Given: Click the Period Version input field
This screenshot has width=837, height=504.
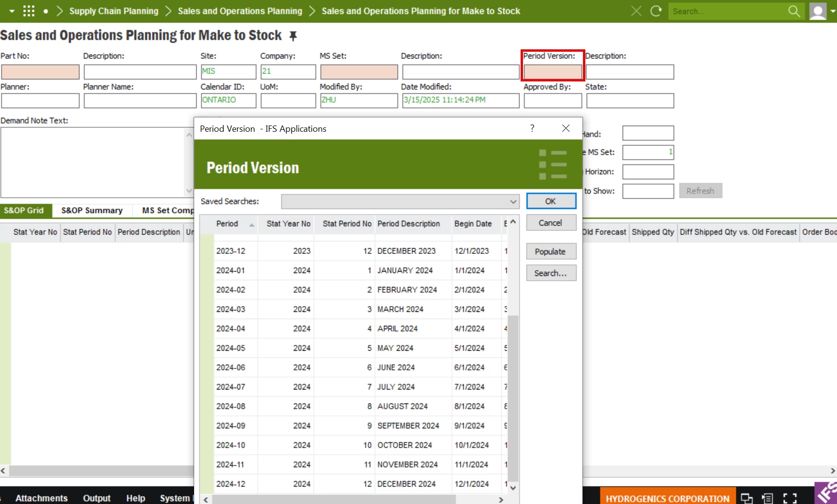Looking at the screenshot, I should (x=553, y=72).
